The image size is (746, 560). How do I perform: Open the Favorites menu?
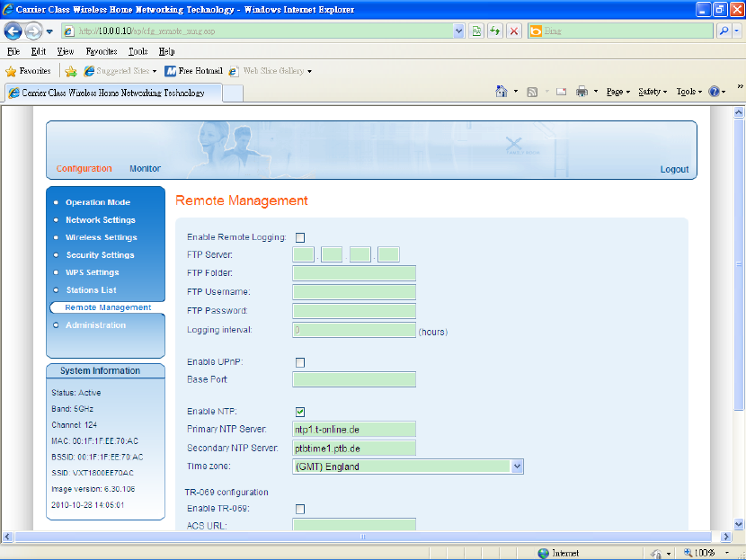tap(102, 51)
